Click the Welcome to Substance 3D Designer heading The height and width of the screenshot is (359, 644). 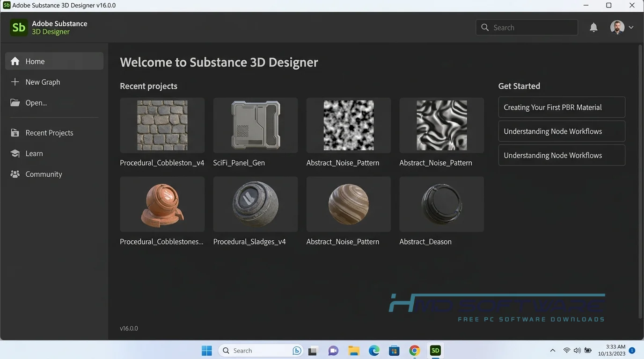tap(219, 62)
